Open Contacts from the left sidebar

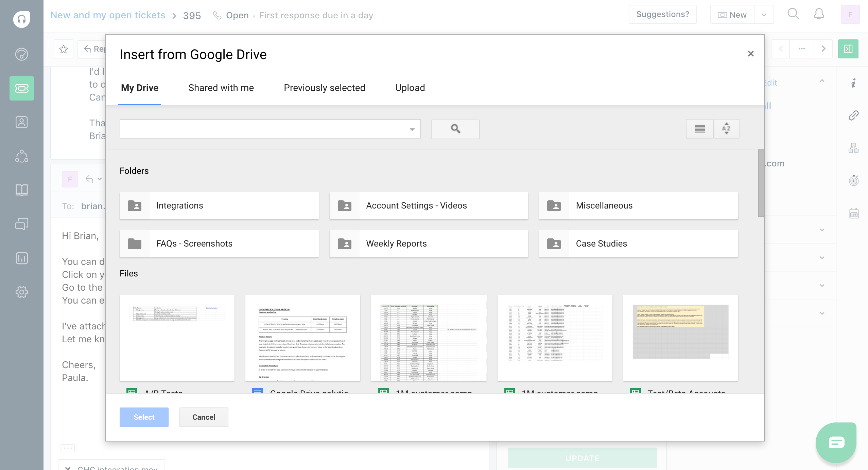tap(21, 122)
